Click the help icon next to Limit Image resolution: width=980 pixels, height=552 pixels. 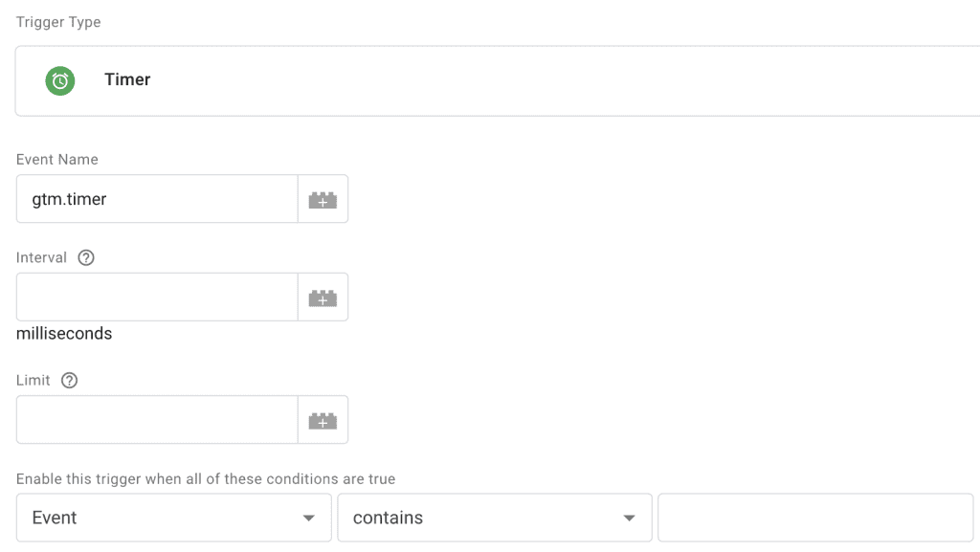pyautogui.click(x=69, y=380)
